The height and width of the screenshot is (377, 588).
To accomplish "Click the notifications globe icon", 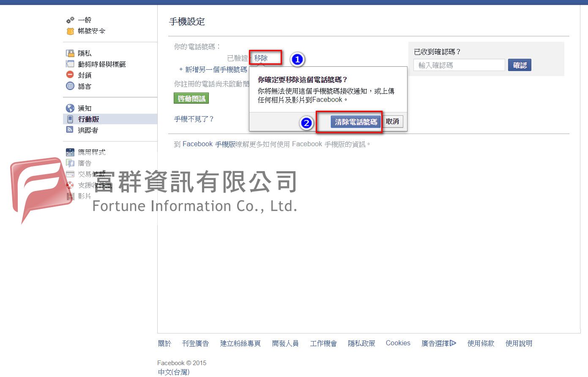I will [70, 108].
